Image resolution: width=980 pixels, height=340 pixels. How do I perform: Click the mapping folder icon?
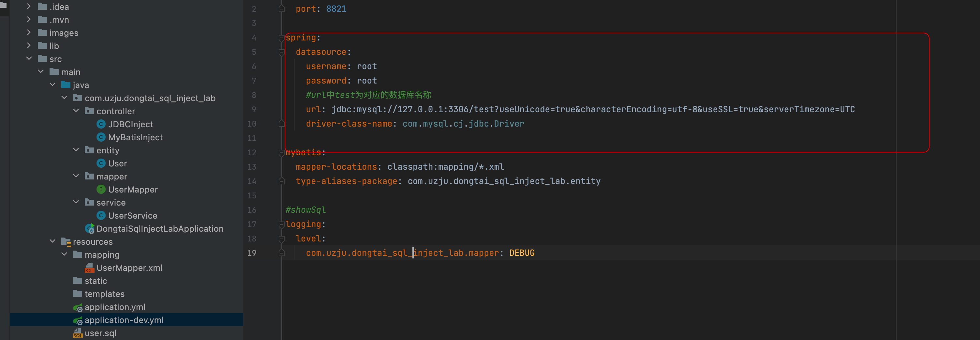pos(78,254)
